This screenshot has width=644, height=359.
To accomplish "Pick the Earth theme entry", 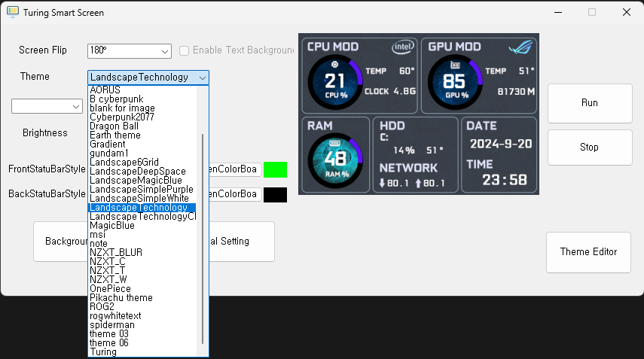I will [x=142, y=135].
